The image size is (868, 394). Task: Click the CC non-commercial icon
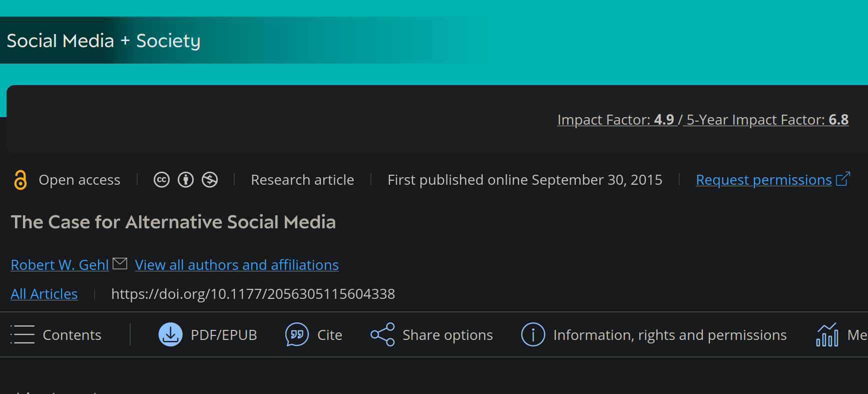(x=210, y=180)
